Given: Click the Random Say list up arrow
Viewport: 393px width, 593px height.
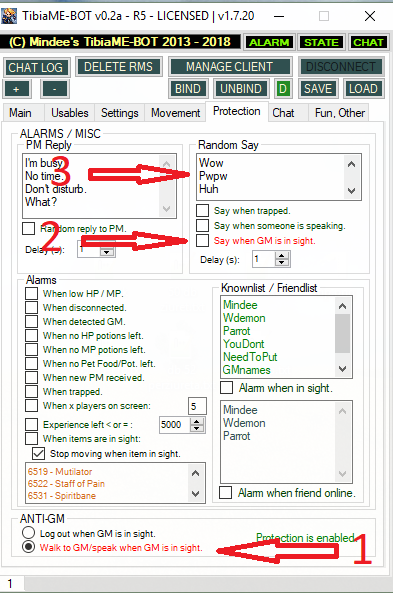Looking at the screenshot, I should pyautogui.click(x=351, y=164).
